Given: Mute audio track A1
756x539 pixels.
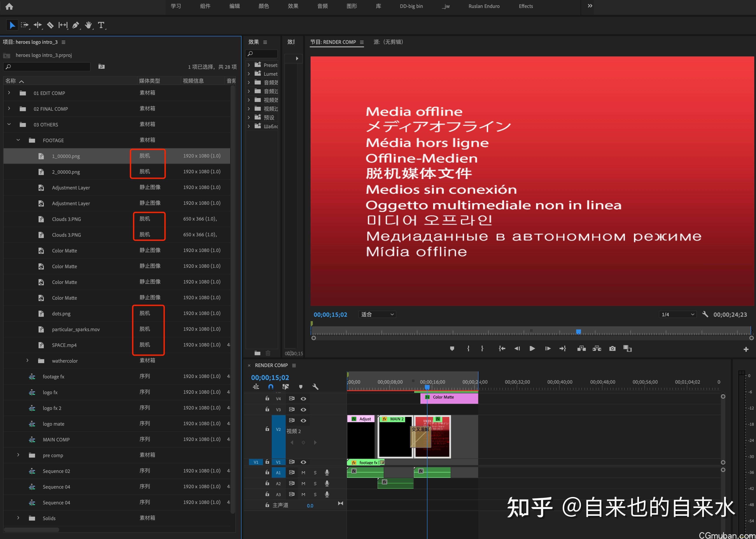Looking at the screenshot, I should [x=303, y=473].
